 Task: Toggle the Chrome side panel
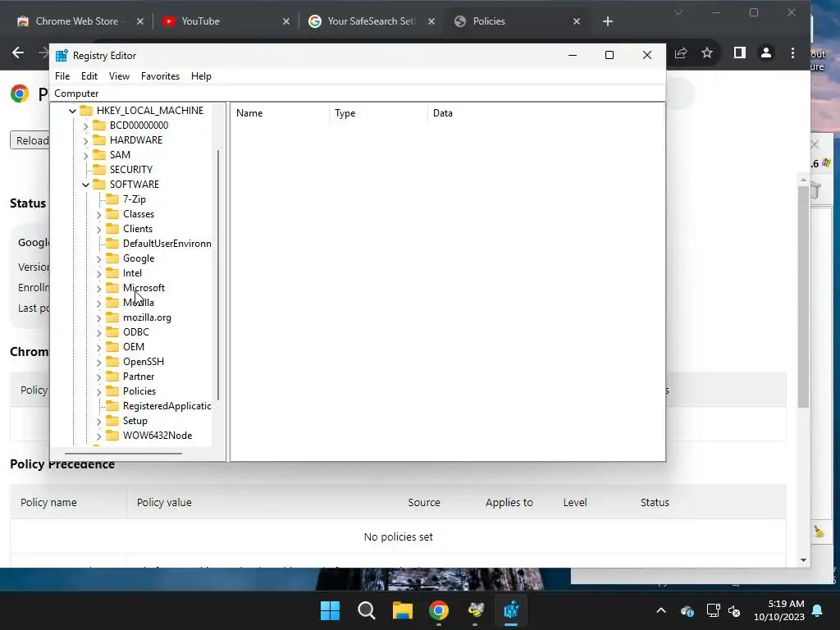[x=740, y=52]
